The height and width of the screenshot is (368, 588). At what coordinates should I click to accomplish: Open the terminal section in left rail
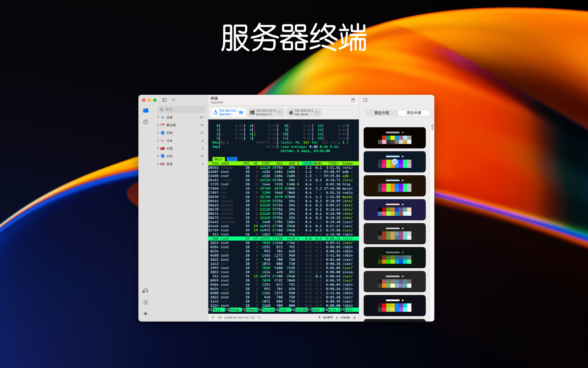pos(146,110)
